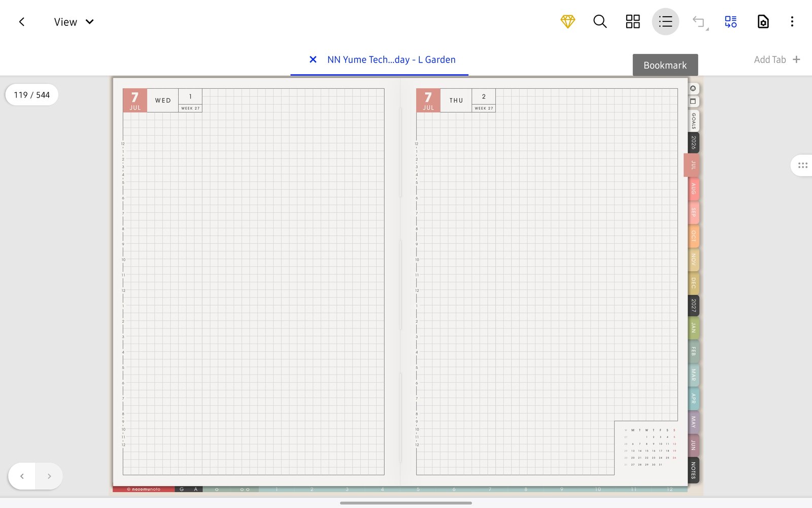
Task: Expand the floating toolbar handle on right edge
Action: [x=802, y=165]
